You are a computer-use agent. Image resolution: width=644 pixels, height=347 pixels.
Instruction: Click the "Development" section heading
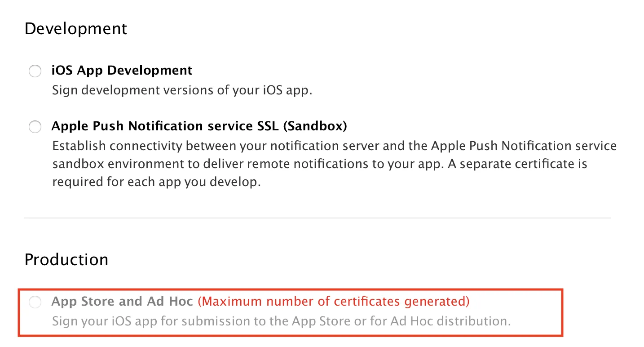[x=76, y=29]
